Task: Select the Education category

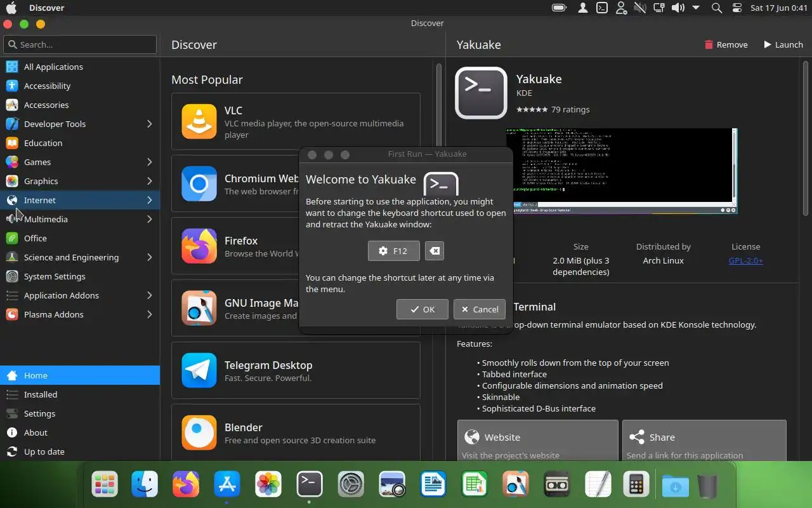Action: 80,143
